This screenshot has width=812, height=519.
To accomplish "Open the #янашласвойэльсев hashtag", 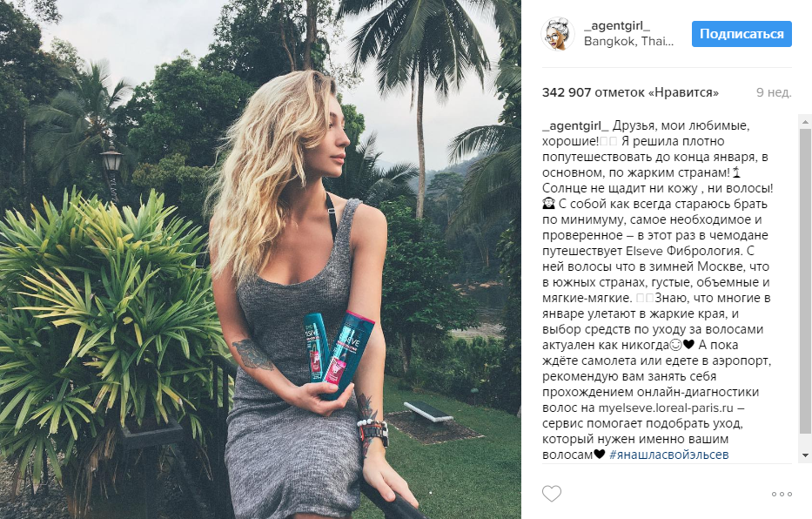I will (669, 455).
